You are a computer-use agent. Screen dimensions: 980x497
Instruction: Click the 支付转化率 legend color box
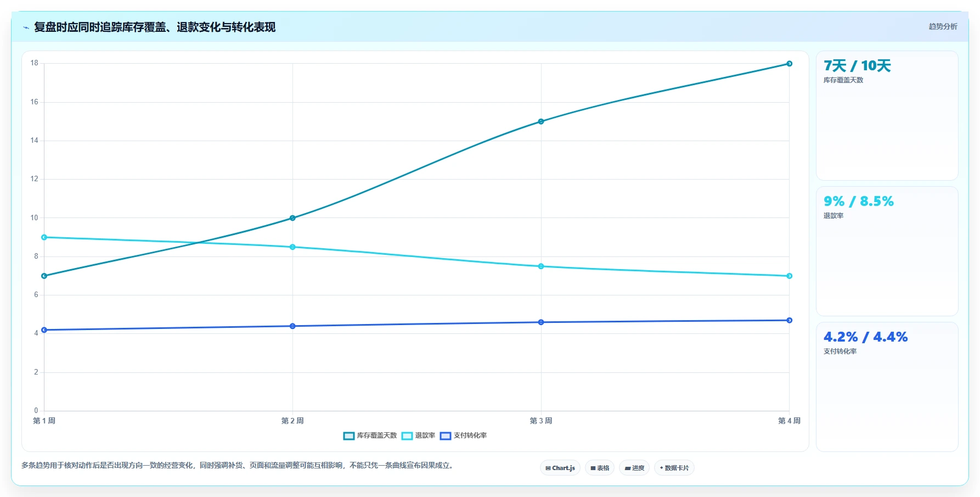[x=446, y=436]
